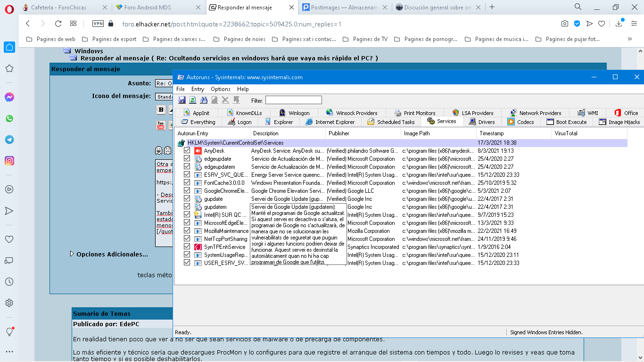
Task: Click the ad blocker shield icon
Action: click(577, 24)
